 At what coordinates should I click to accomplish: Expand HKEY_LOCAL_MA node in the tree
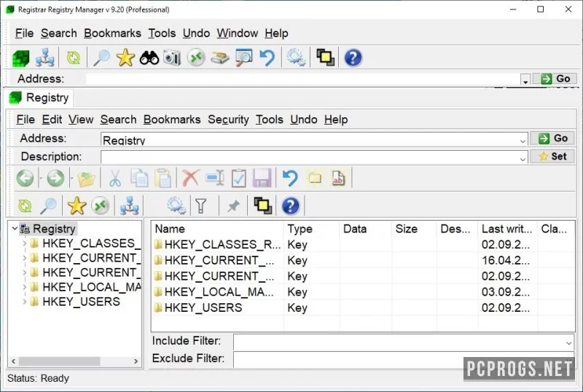point(24,287)
